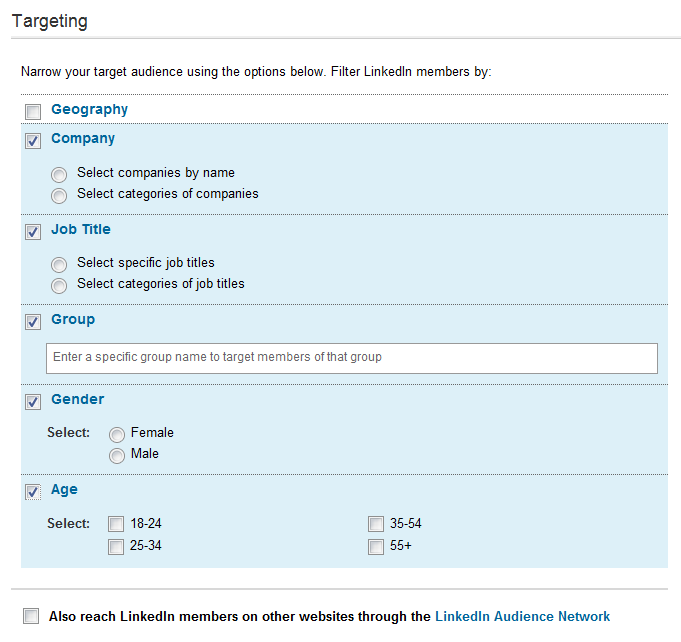Image resolution: width=681 pixels, height=642 pixels.
Task: Enable reaching members on other websites
Action: (x=32, y=617)
